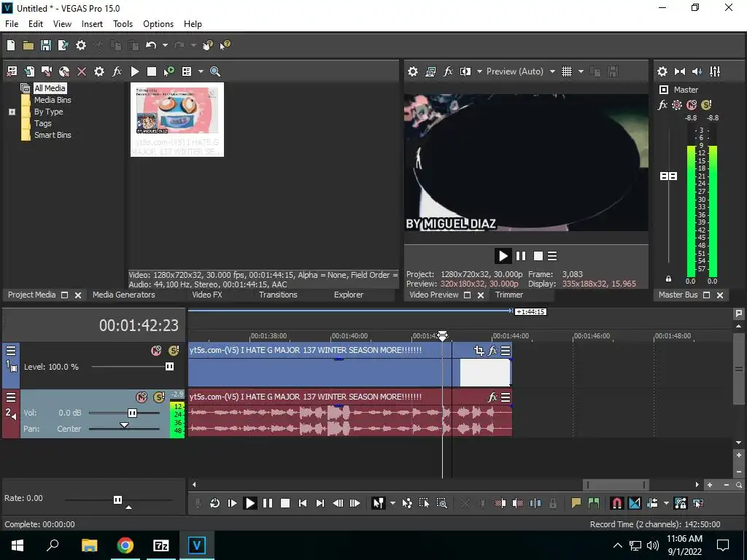Adjust the video track Level slider

click(x=169, y=367)
